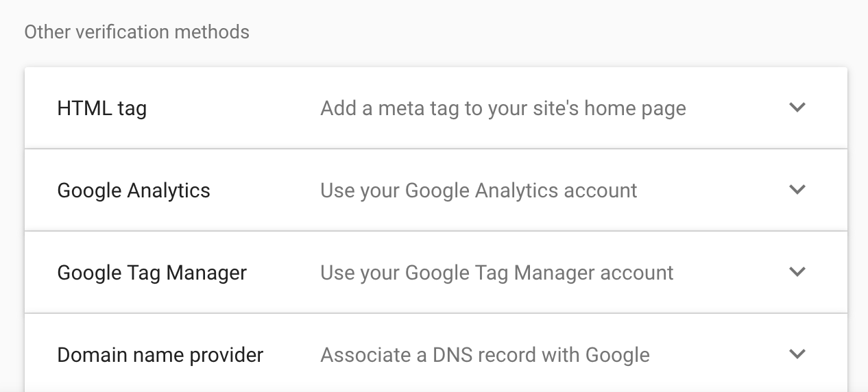
Task: Pick the "Domain name provider" title
Action: pyautogui.click(x=160, y=355)
